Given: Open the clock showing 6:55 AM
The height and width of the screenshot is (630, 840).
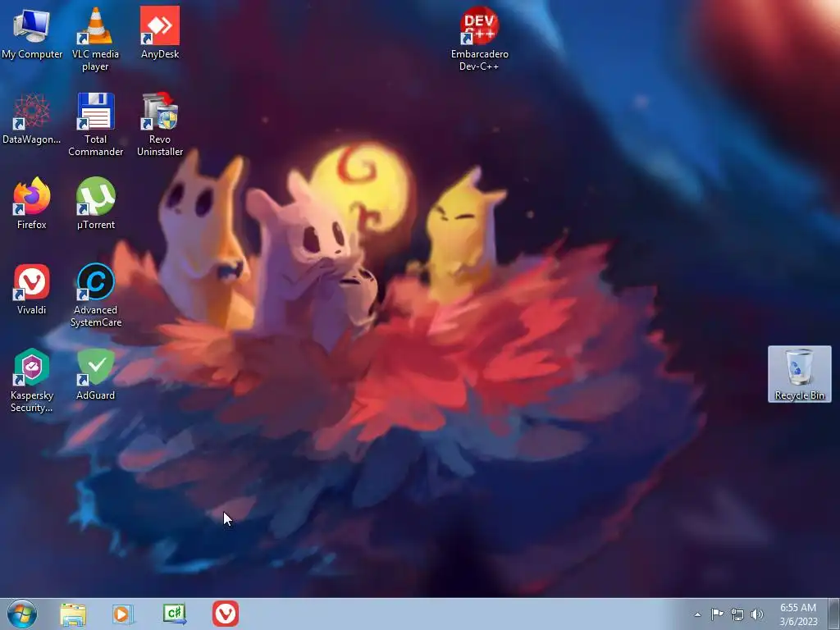Looking at the screenshot, I should click(798, 614).
